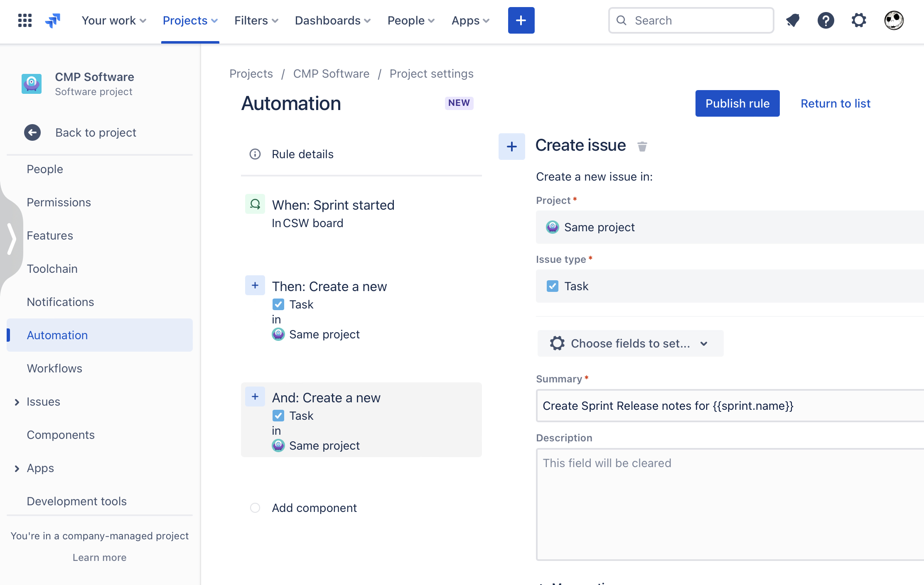Image resolution: width=924 pixels, height=585 pixels.
Task: Open notifications via the bell icon
Action: pyautogui.click(x=793, y=20)
